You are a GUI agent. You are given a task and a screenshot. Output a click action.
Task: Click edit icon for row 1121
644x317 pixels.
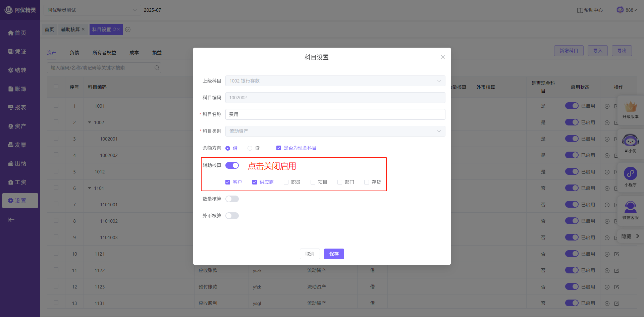pos(616,254)
